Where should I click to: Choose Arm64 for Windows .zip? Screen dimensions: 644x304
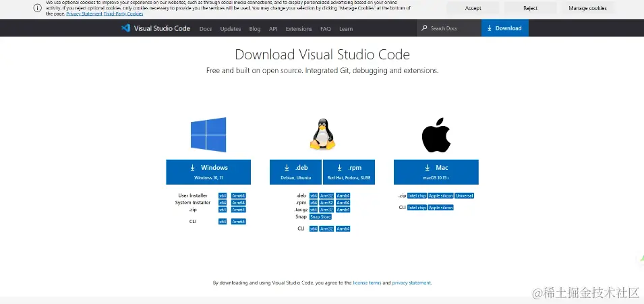click(x=238, y=210)
